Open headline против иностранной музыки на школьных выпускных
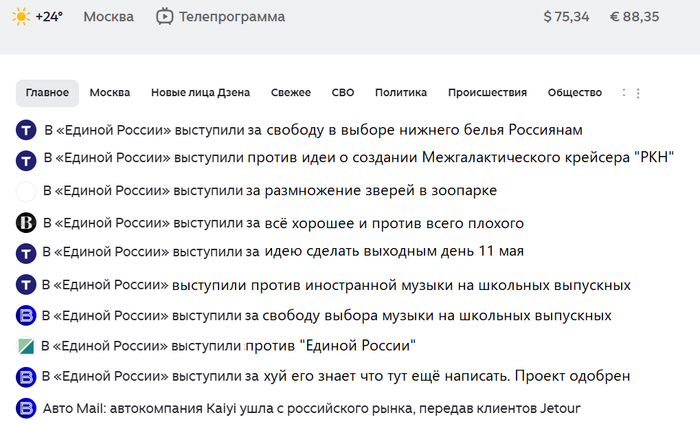Screen dimensions: 700x424 tap(336, 285)
